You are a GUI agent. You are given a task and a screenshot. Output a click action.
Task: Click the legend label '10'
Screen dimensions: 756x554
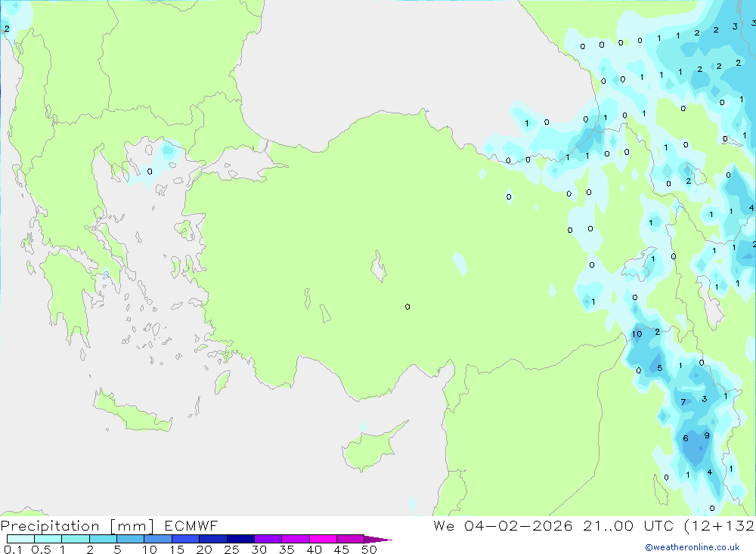coord(150,549)
